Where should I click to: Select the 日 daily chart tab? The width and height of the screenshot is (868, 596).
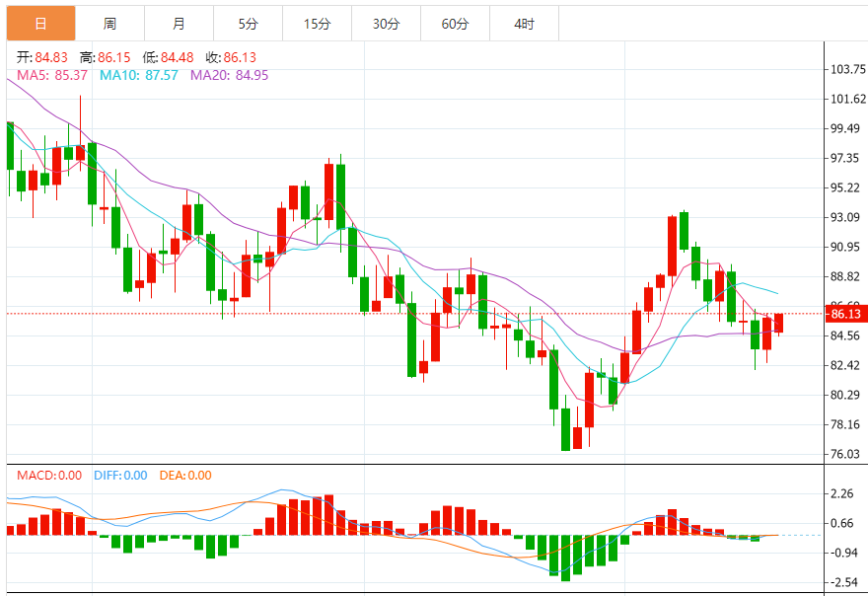(x=41, y=24)
